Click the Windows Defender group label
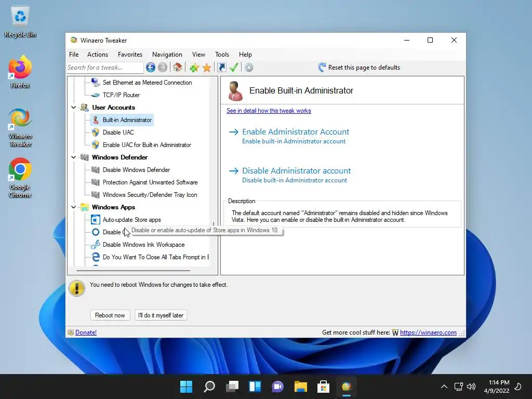Screen dimensions: 532x399 120,157
